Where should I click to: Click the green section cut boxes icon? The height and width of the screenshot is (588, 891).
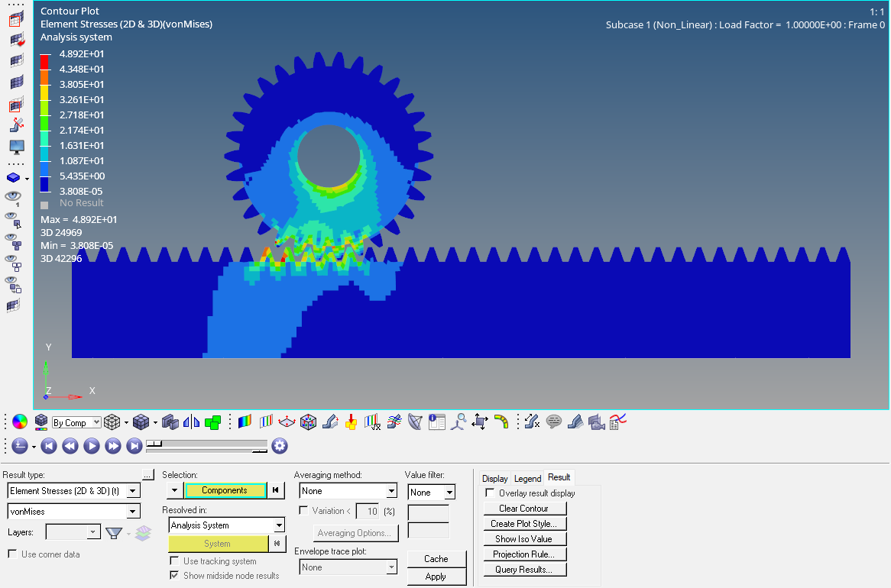213,422
